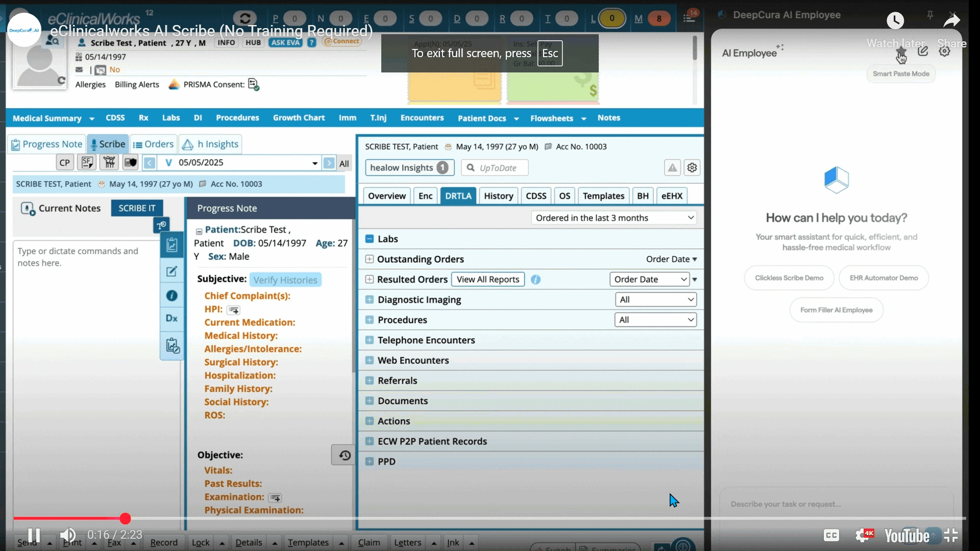Open the Resulted Orders Order Date dropdown

pos(650,280)
